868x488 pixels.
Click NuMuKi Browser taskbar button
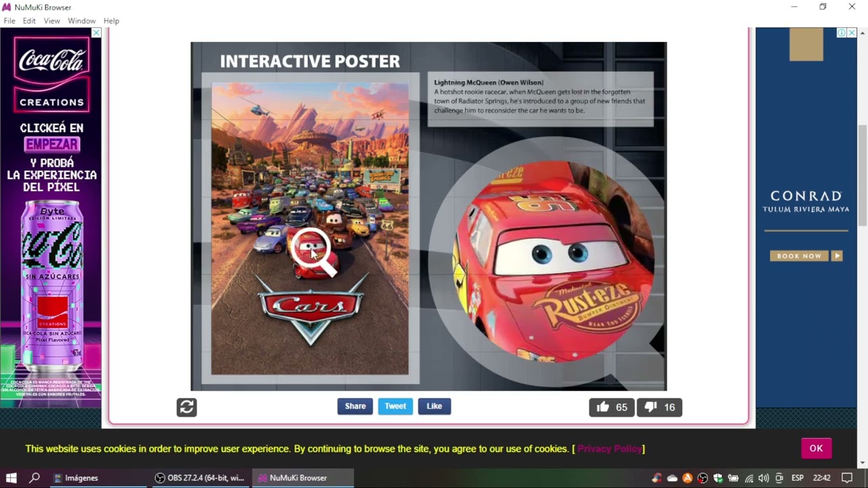tap(303, 478)
